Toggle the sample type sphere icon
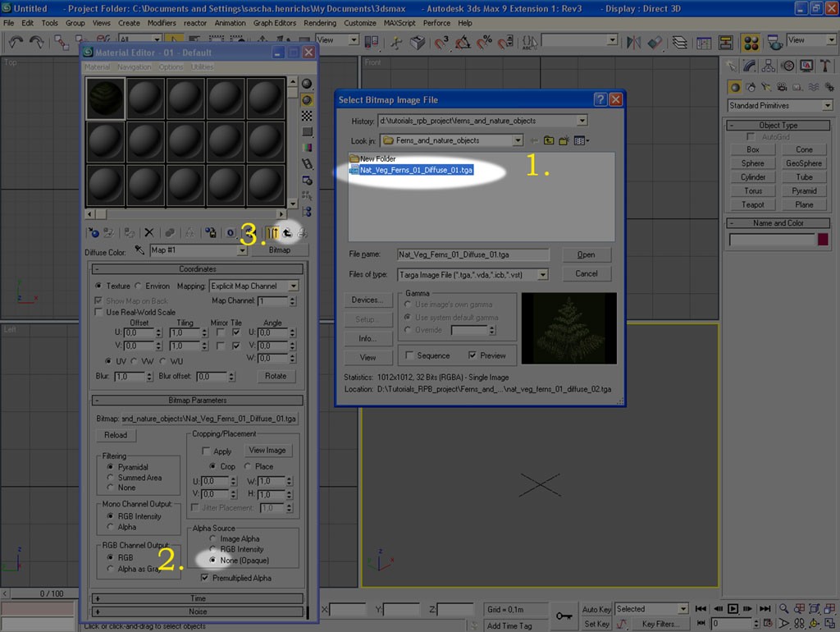This screenshot has height=632, width=840. click(x=307, y=84)
